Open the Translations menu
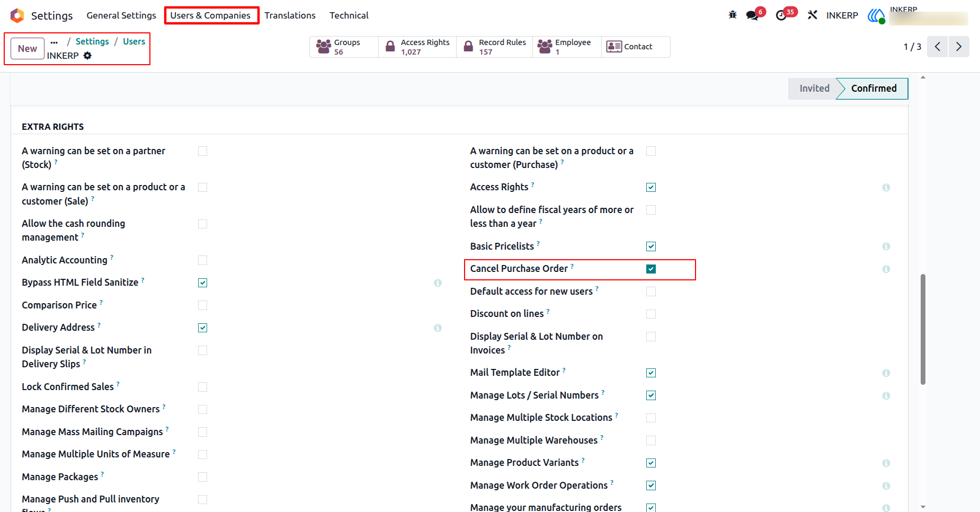980x512 pixels. coord(290,15)
